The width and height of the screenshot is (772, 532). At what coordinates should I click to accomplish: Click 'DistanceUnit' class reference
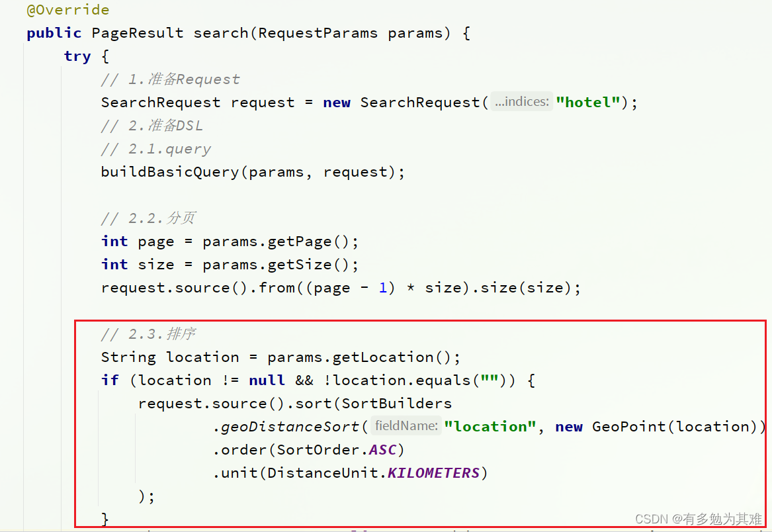click(x=322, y=473)
